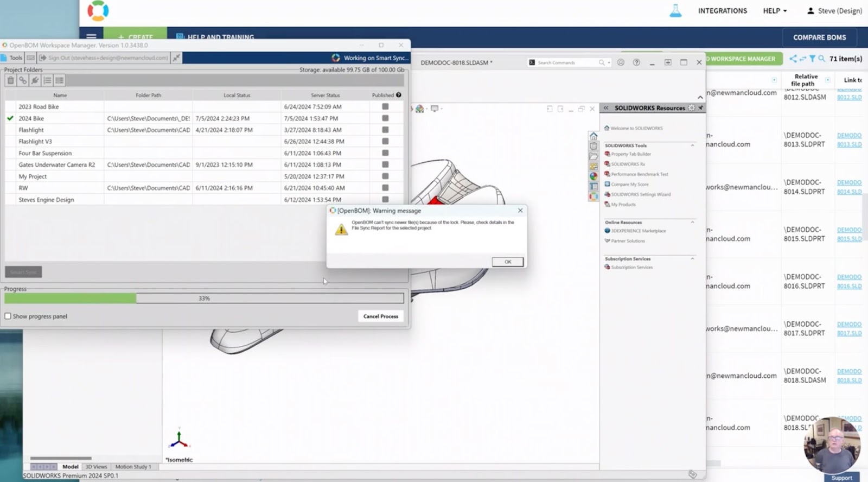The width and height of the screenshot is (868, 482).
Task: Click the detailed table view icon in the Project Folders toolbar
Action: (x=60, y=80)
